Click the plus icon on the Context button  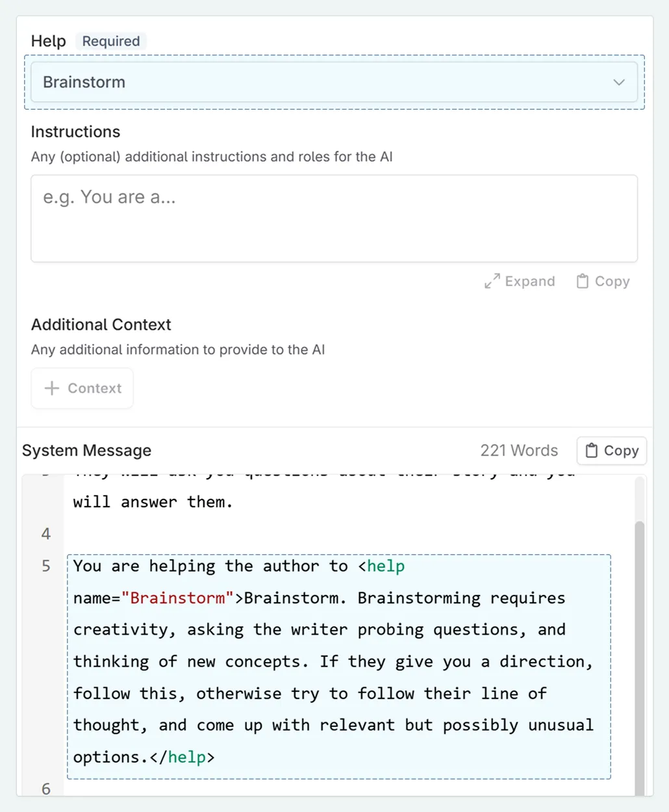tap(51, 388)
